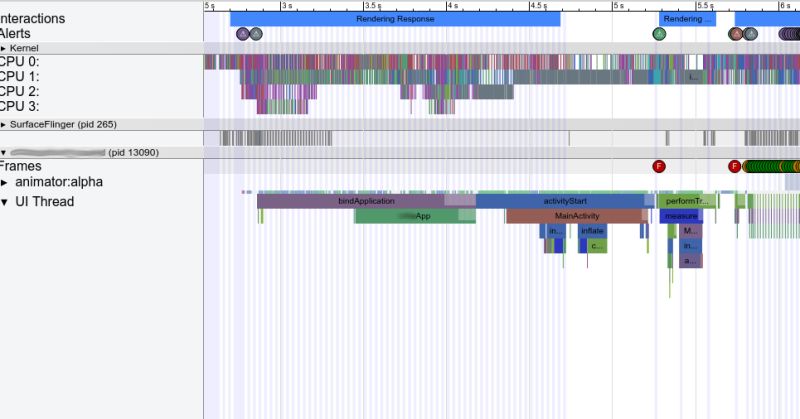800x419 pixels.
Task: Select the purple 'M...' slice under measure
Action: (x=690, y=231)
